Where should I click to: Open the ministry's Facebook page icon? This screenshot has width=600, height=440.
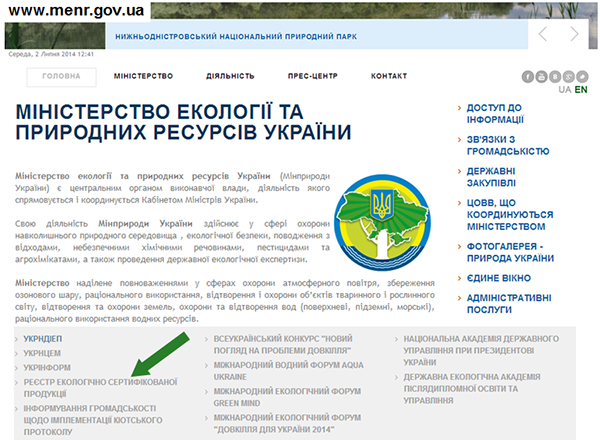click(527, 76)
